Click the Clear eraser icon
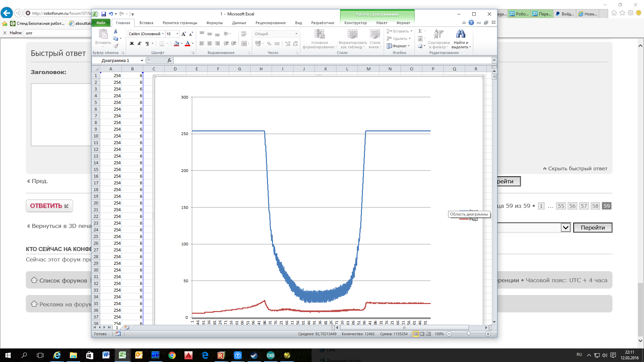Screen dimensions: 644x362 click(420, 46)
